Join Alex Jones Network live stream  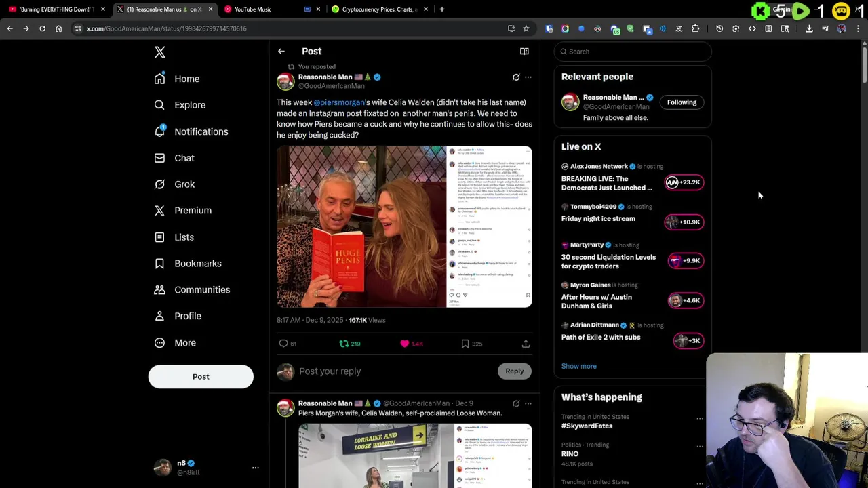coord(632,179)
